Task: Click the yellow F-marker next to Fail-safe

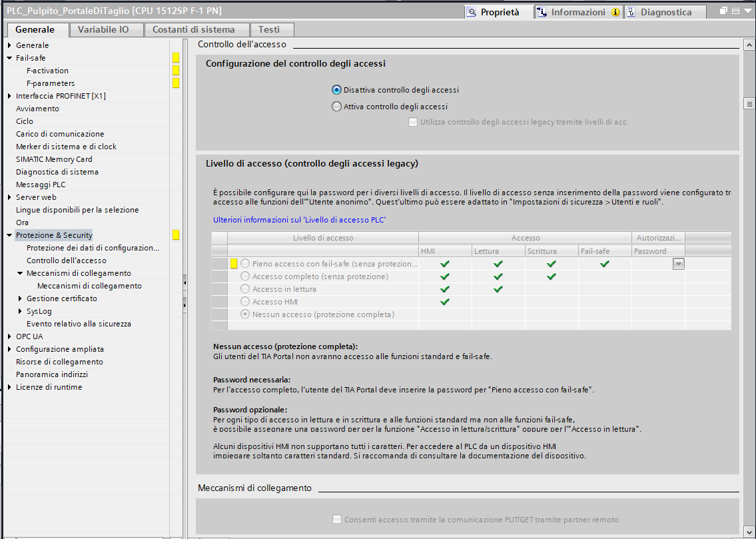Action: [x=176, y=58]
